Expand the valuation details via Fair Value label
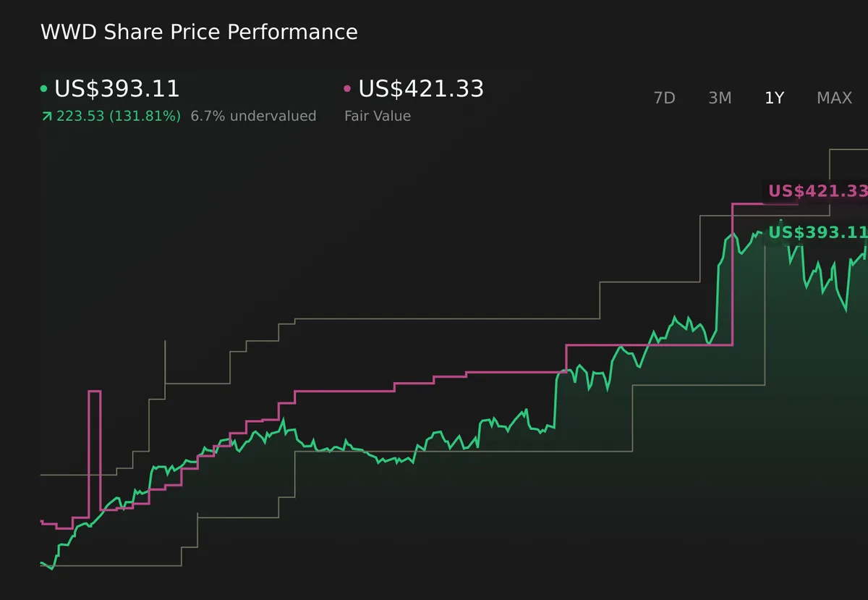This screenshot has width=868, height=600. [377, 116]
